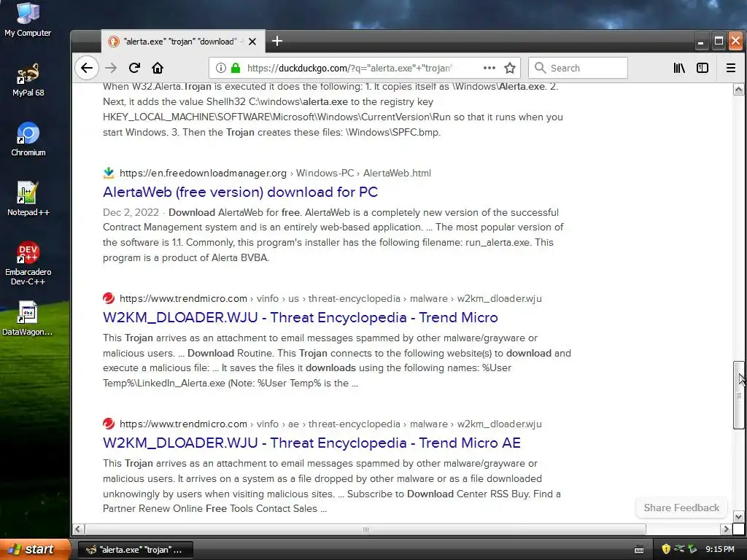Screen dimensions: 747x560
Task: Close the alerta.exe trojan download tab
Action: coord(252,42)
